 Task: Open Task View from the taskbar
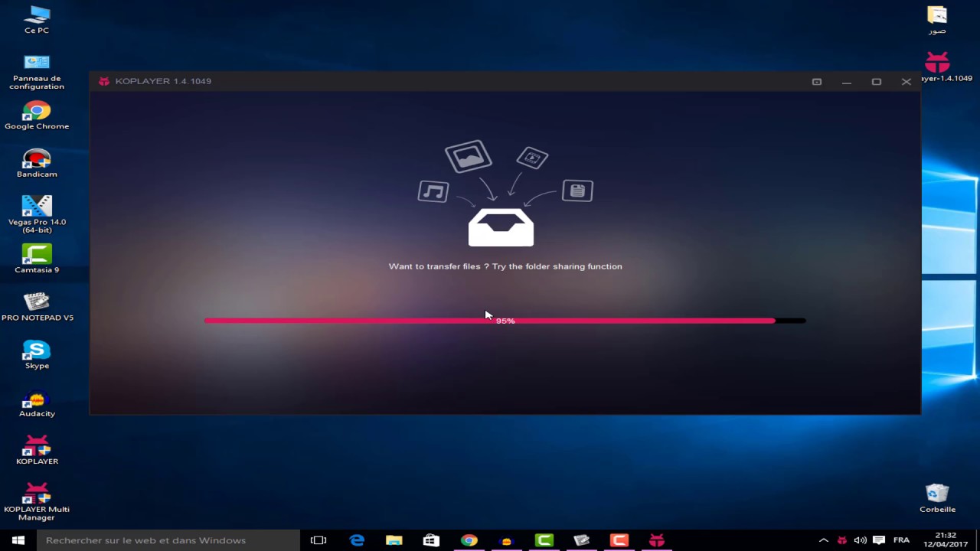(x=318, y=540)
